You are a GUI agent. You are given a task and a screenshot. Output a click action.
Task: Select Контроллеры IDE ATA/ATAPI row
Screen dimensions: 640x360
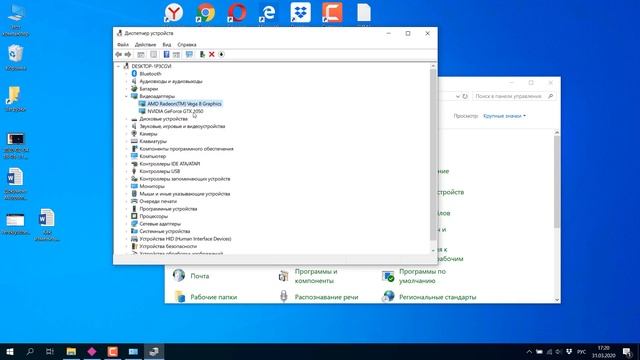point(169,164)
